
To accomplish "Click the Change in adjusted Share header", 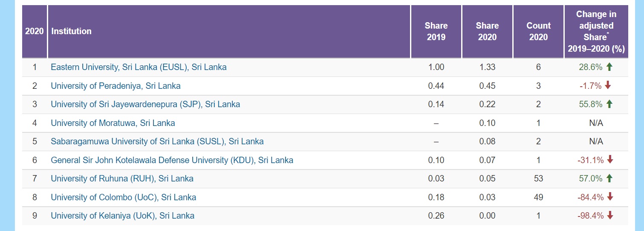I will [x=596, y=32].
